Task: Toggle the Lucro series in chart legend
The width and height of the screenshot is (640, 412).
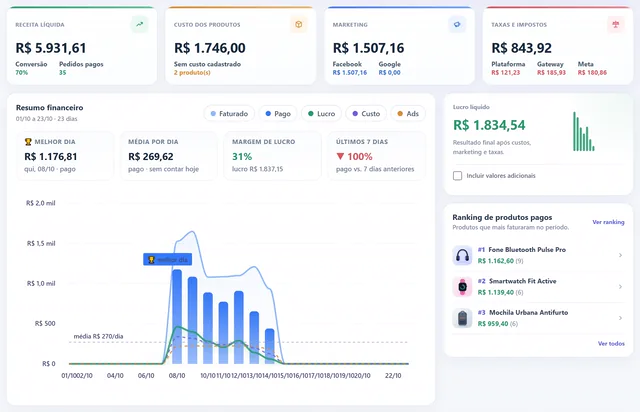Action: (321, 114)
